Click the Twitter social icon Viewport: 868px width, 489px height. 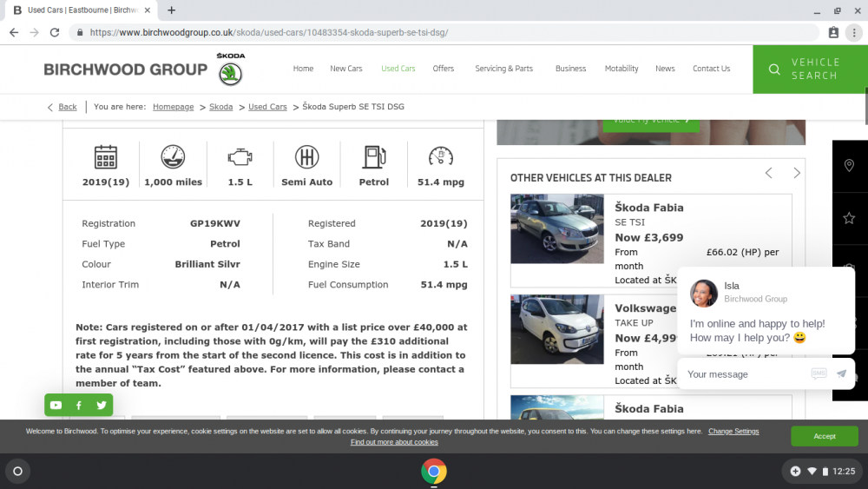(x=102, y=406)
